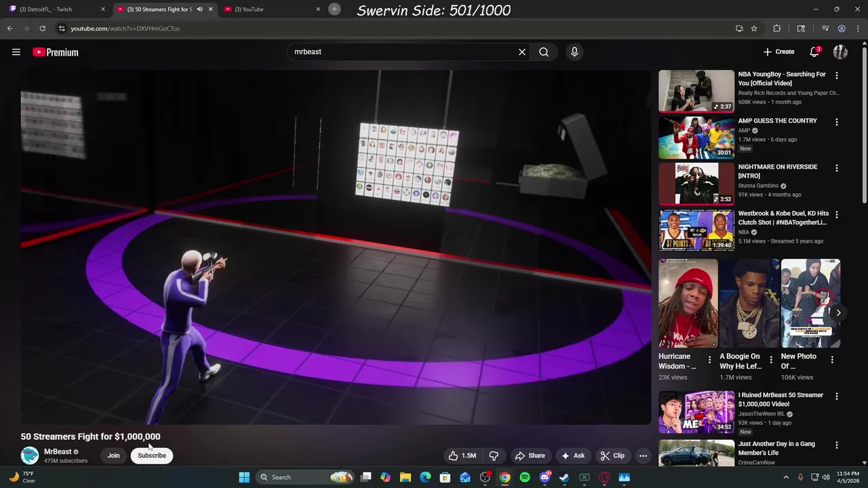Open the Chrome profile icon
868x488 pixels.
pos(842,28)
